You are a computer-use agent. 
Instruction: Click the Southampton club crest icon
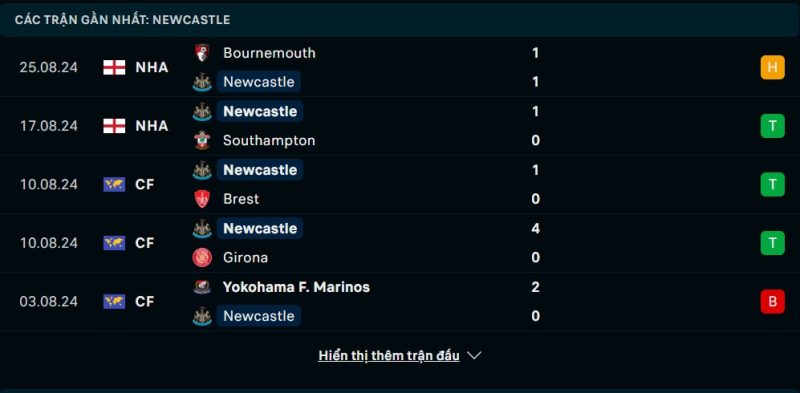click(x=202, y=140)
